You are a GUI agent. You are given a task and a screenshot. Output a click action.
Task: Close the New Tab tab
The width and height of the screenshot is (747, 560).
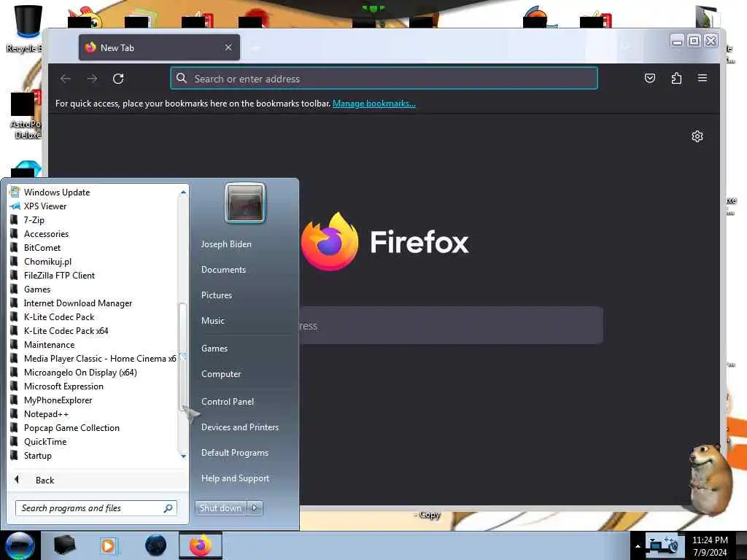click(x=228, y=47)
